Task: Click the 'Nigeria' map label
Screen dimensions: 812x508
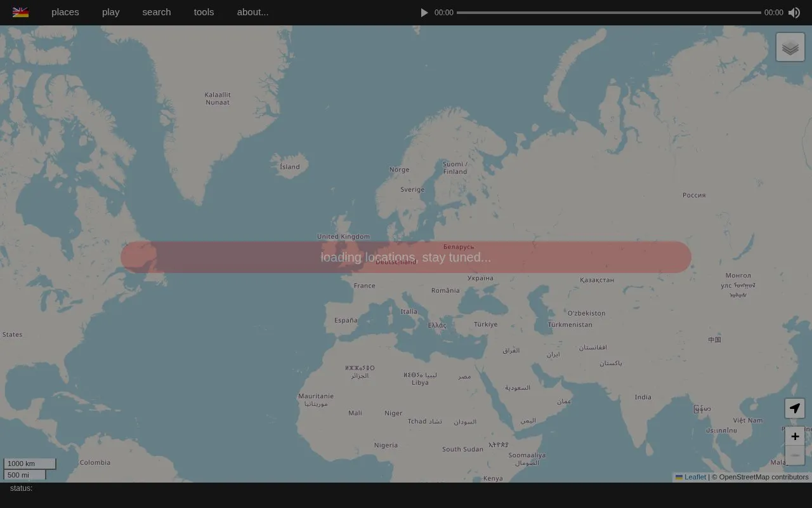Action: tap(386, 445)
